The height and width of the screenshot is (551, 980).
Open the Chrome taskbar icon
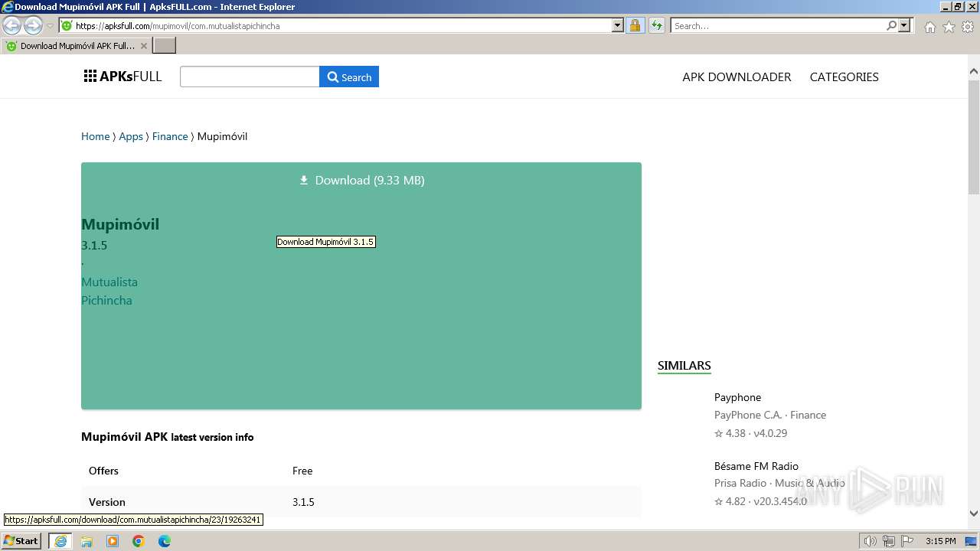click(139, 541)
